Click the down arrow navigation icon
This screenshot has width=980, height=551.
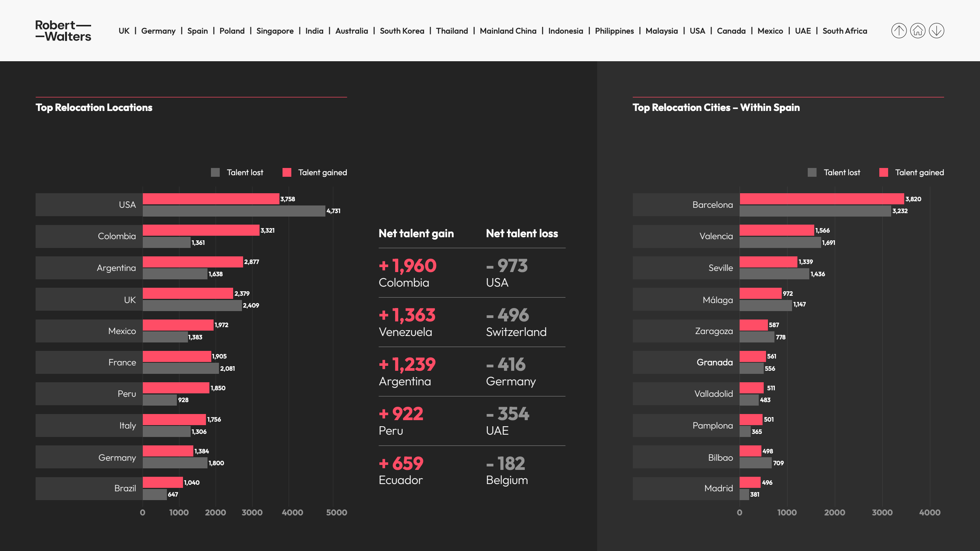pos(936,31)
